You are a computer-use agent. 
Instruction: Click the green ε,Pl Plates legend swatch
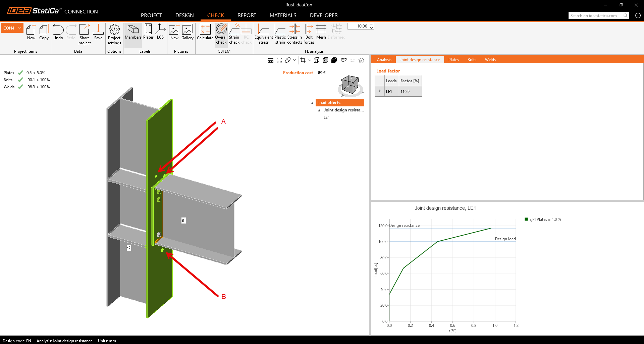coord(526,219)
